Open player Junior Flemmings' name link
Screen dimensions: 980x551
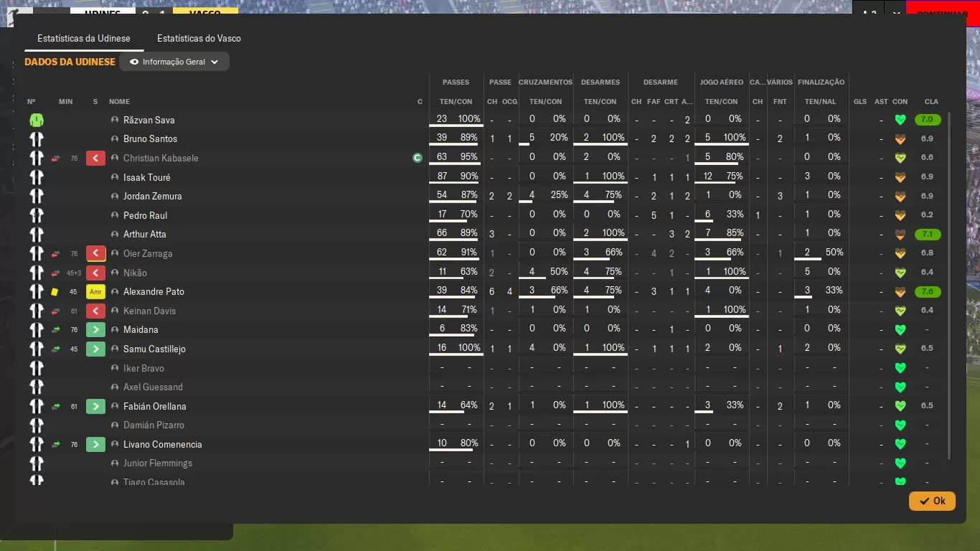pyautogui.click(x=158, y=463)
